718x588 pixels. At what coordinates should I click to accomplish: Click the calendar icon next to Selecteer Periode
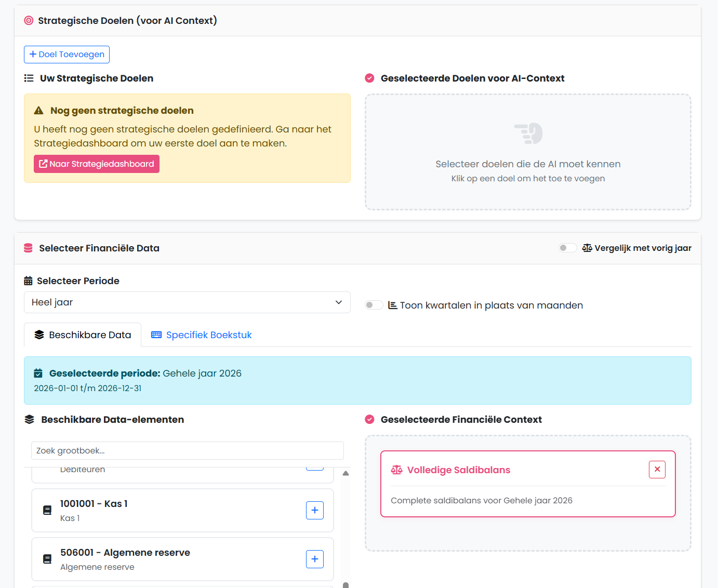point(29,281)
